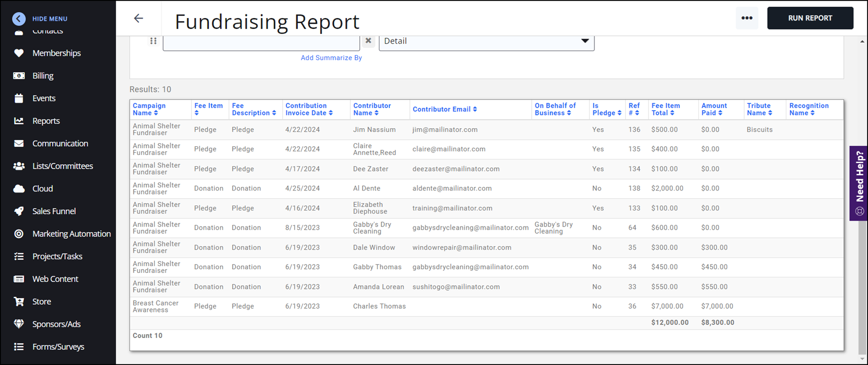Click the Cloud icon in sidebar

pos(19,189)
